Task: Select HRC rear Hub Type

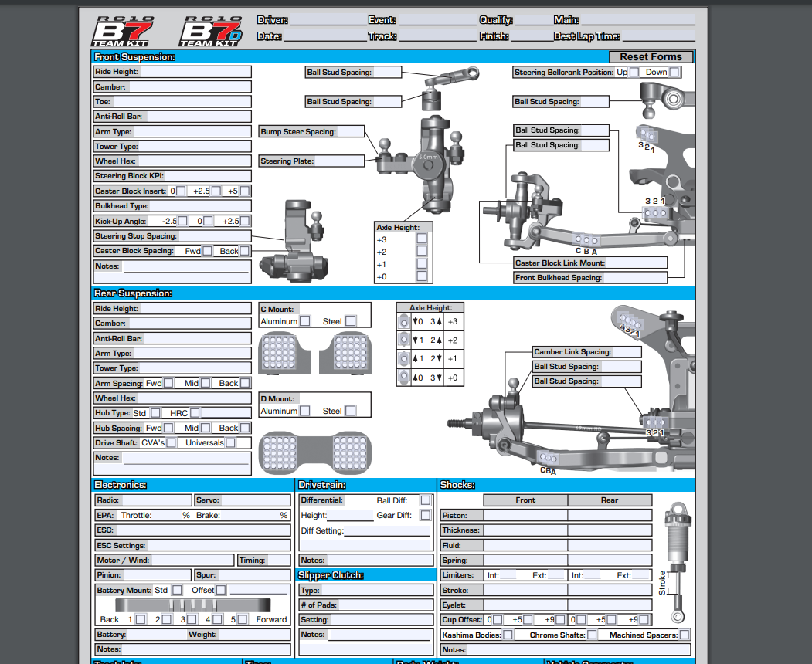Action: pyautogui.click(x=194, y=413)
